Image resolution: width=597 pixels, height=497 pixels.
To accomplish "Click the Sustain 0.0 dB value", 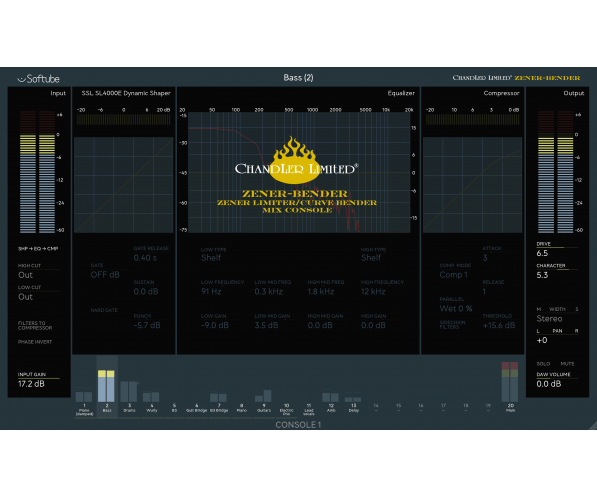I will click(146, 292).
